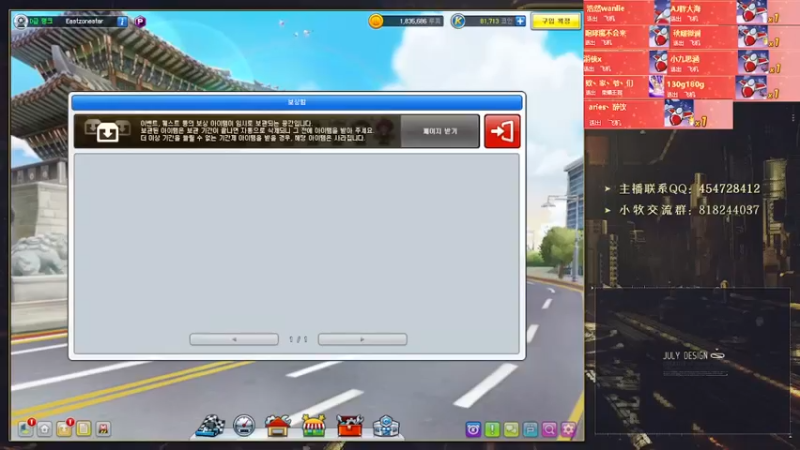This screenshot has width=800, height=450.
Task: Open the speedometer gauge icon
Action: tap(244, 426)
